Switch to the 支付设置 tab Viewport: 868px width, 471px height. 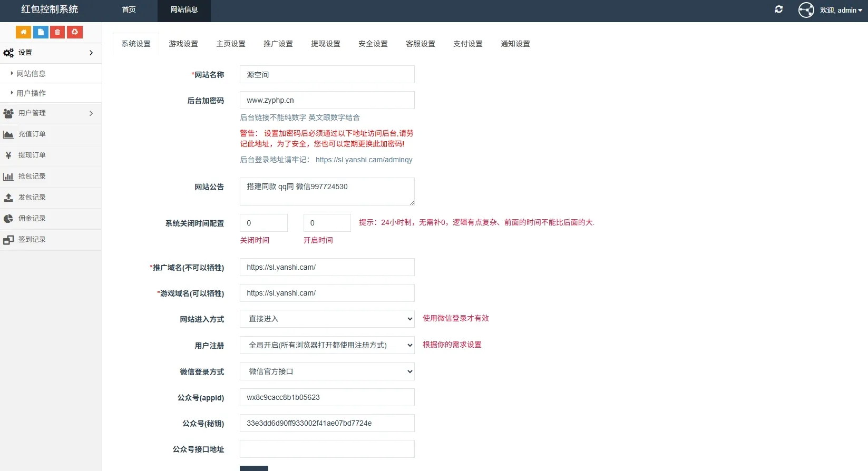point(468,44)
